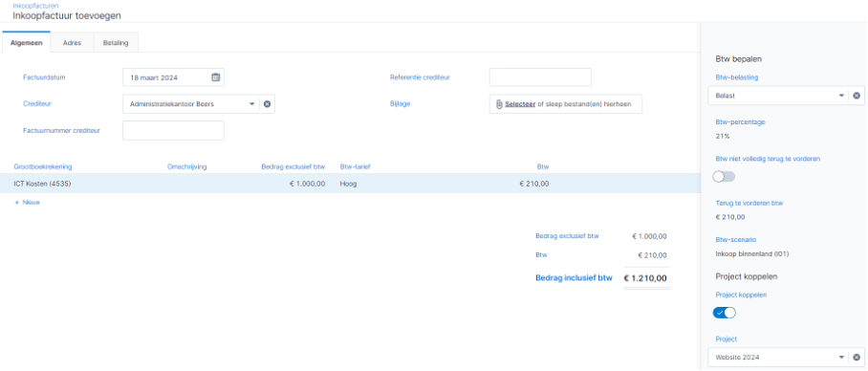Click the € 1.000,00 amount in the ICT Kosten row

(307, 184)
